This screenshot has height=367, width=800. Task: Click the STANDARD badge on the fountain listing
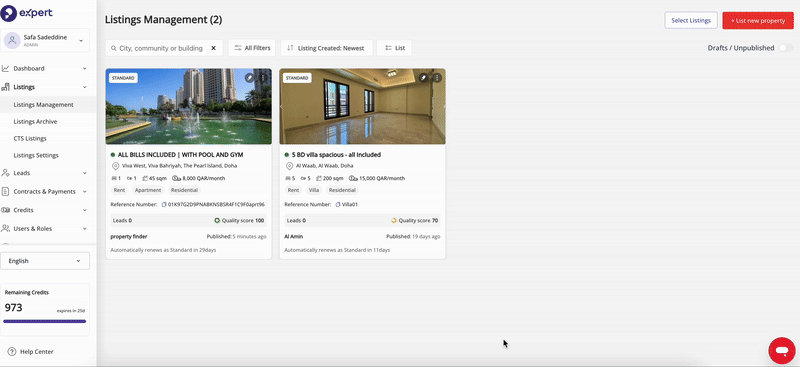(123, 78)
